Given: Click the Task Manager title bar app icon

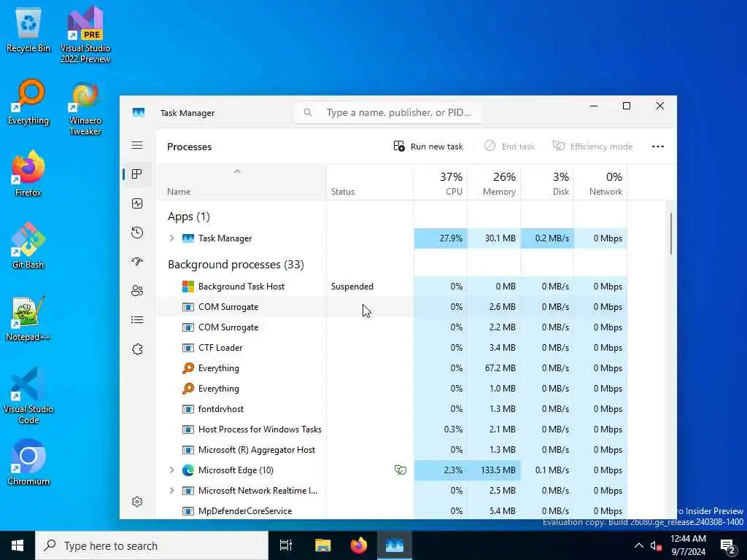Looking at the screenshot, I should [138, 112].
